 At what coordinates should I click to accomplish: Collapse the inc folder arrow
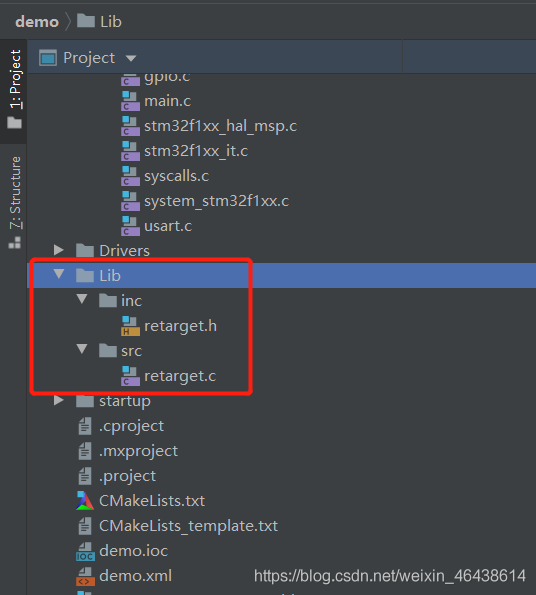click(82, 299)
